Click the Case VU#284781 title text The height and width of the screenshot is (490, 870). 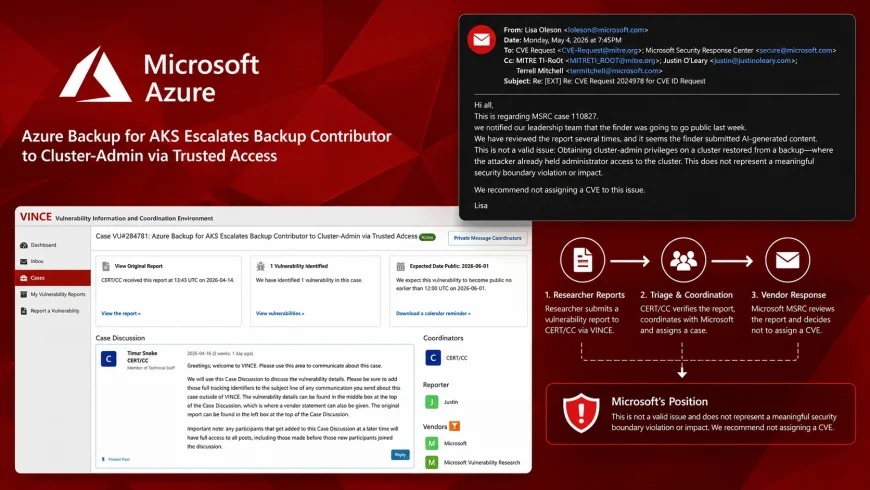(256, 236)
